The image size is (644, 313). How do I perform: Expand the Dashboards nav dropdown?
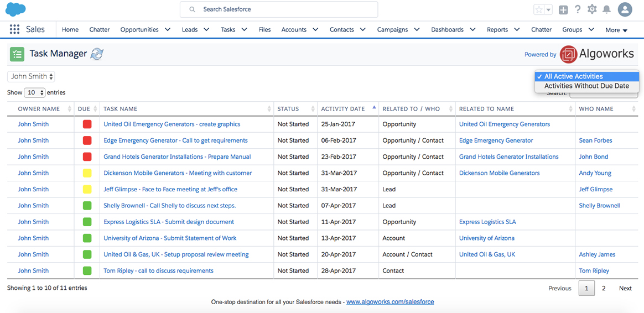click(472, 29)
